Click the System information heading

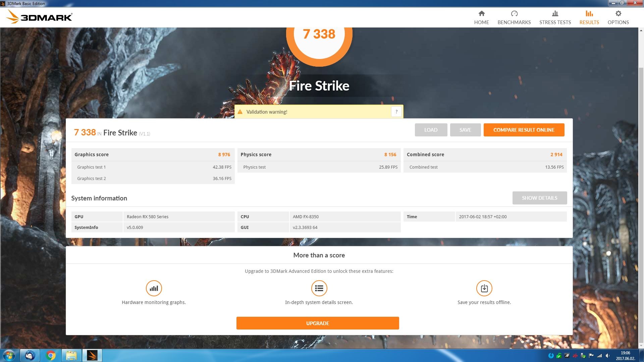[x=99, y=198]
